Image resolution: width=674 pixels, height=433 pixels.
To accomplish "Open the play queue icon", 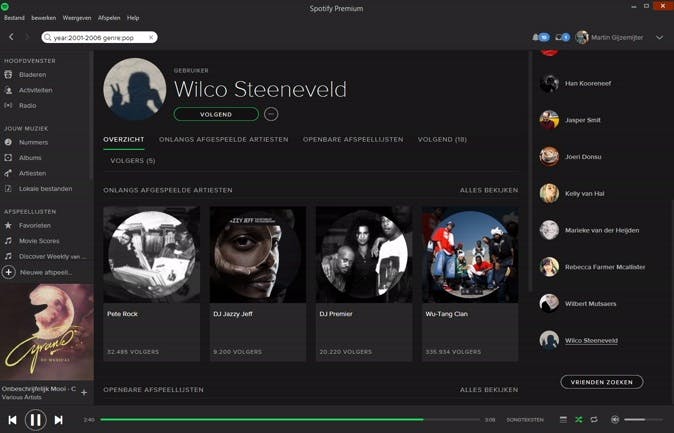I will coord(564,420).
